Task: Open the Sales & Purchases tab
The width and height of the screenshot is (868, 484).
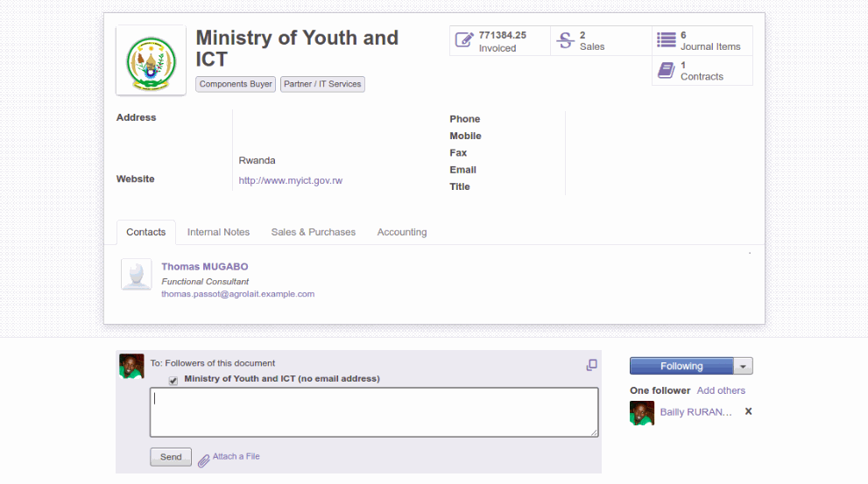Action: [x=314, y=232]
